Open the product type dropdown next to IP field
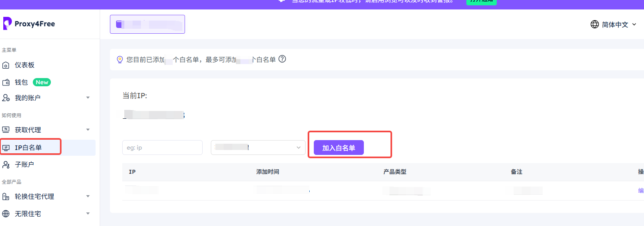Screen dimensions: 644x226 (x=258, y=148)
